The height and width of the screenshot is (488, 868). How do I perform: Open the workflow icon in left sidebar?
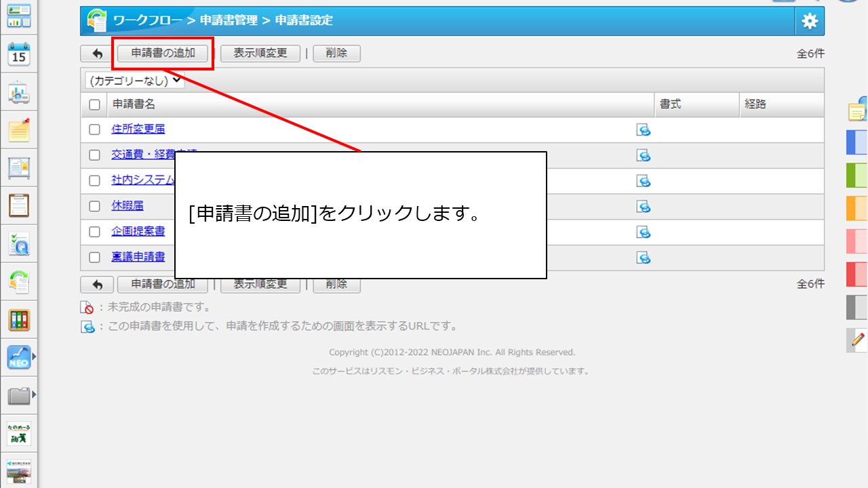(19, 281)
